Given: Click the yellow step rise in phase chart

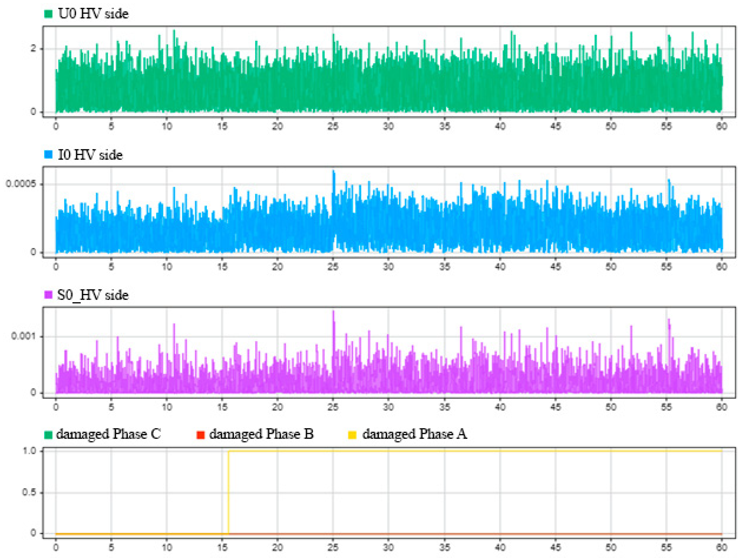Looking at the screenshot, I should (x=229, y=492).
